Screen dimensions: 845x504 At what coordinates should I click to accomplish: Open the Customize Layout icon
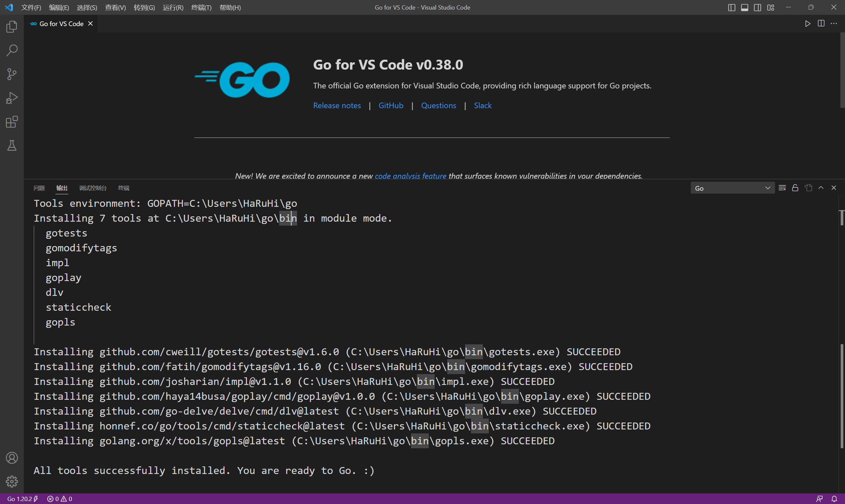[x=770, y=7]
